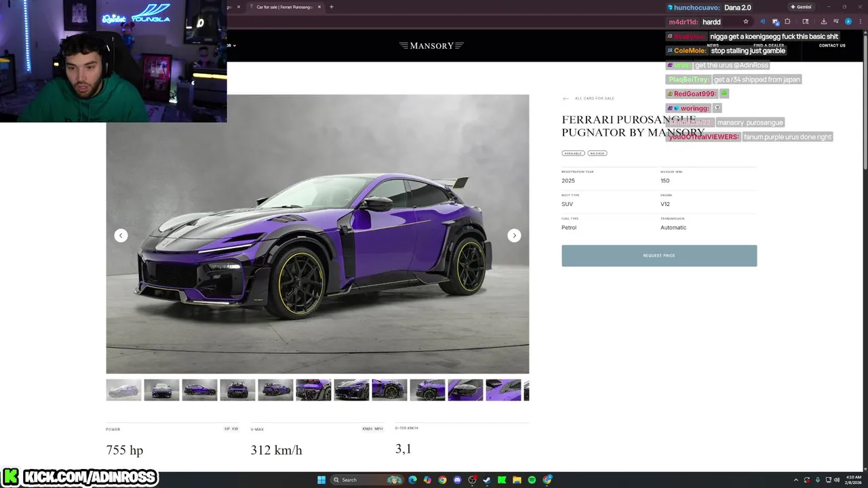Switch top speed unit to KM/H
The image size is (868, 488).
click(x=368, y=429)
